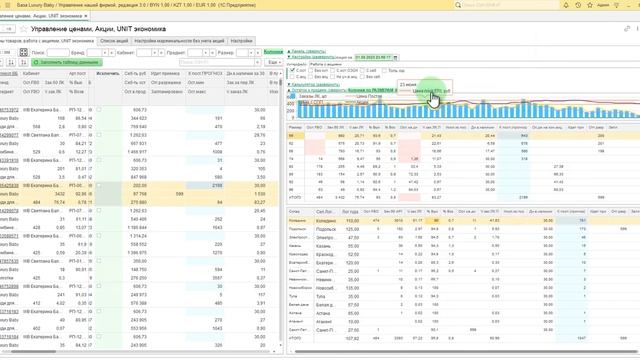Click the Цена Постав legend entry
The image size is (640, 360).
click(364, 96)
